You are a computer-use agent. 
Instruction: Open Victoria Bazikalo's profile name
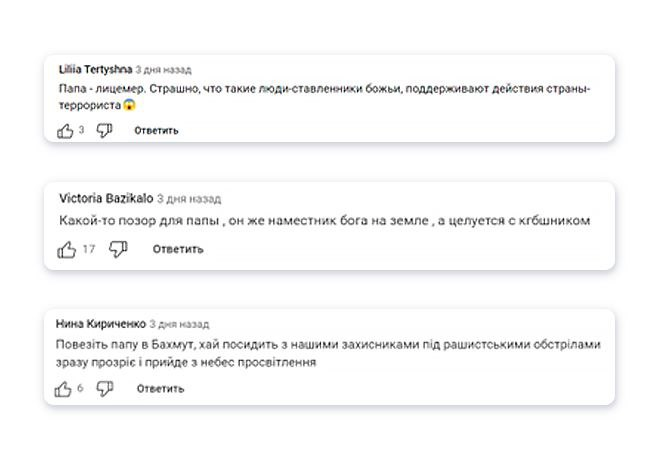click(x=106, y=198)
